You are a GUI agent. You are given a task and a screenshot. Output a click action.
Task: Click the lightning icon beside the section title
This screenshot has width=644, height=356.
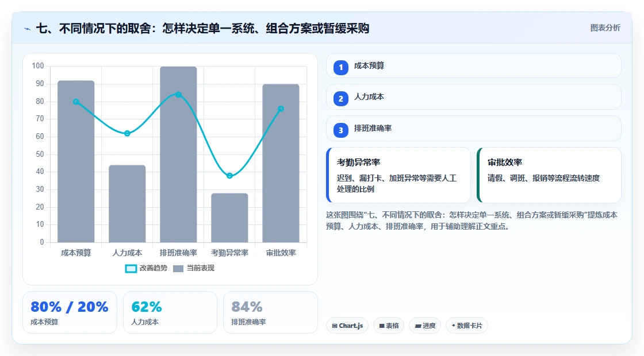[x=28, y=29]
